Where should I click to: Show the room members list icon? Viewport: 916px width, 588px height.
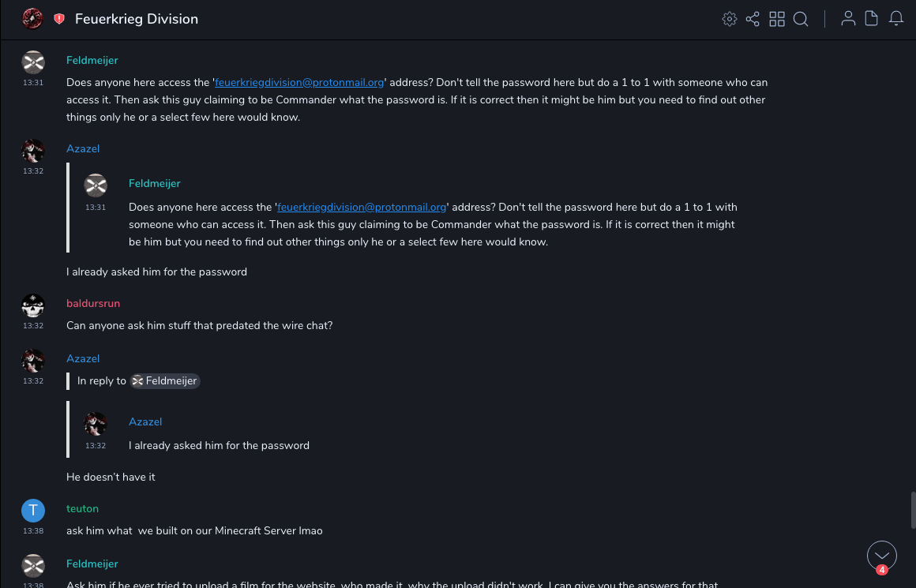pyautogui.click(x=848, y=19)
